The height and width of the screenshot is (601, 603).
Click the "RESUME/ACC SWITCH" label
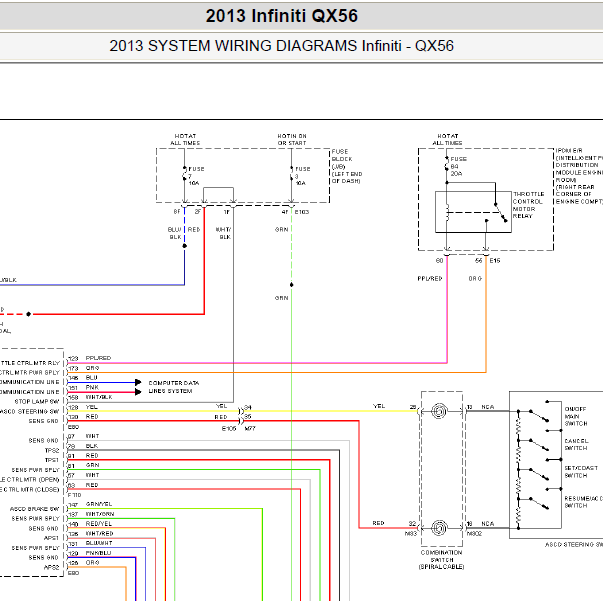(583, 502)
